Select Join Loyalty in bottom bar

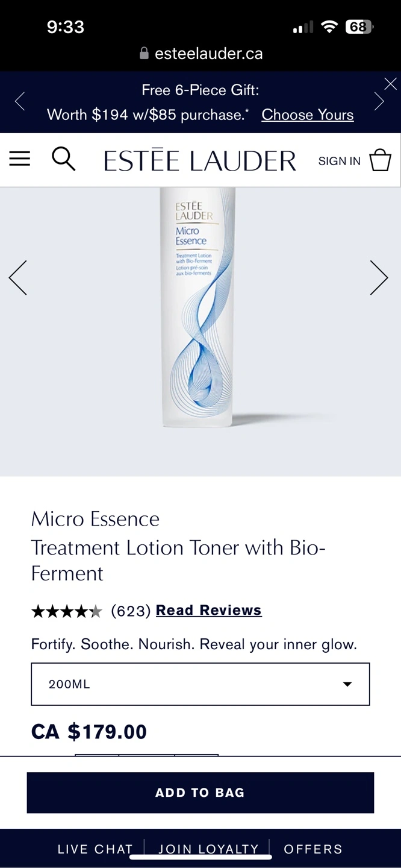(208, 849)
